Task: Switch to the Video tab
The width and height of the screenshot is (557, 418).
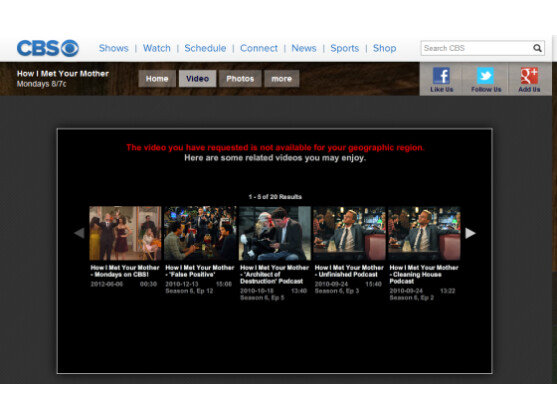Action: coord(197,78)
